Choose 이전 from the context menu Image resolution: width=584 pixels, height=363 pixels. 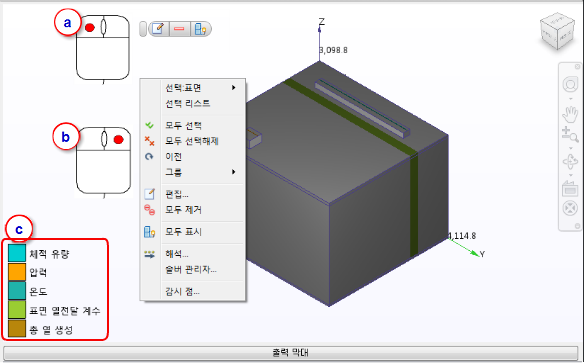[x=193, y=157]
